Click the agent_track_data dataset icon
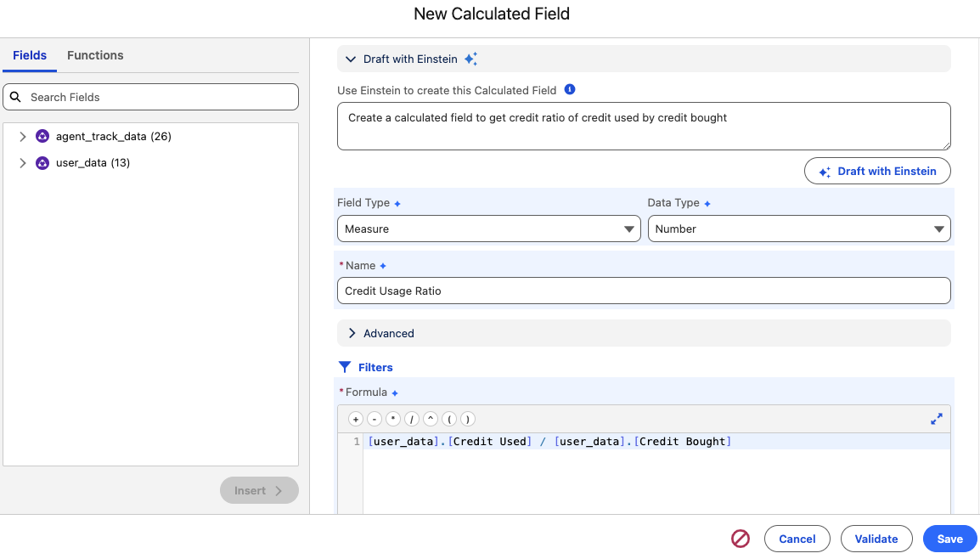 tap(42, 136)
